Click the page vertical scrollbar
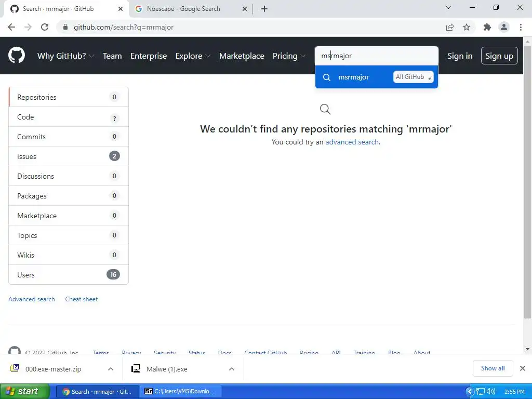The width and height of the screenshot is (532, 399). point(527,182)
